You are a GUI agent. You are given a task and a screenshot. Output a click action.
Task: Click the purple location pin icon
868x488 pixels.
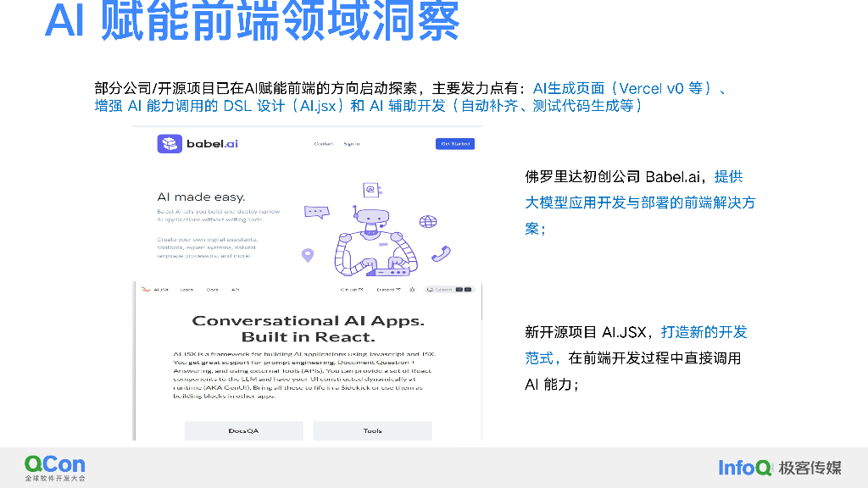[x=308, y=255]
